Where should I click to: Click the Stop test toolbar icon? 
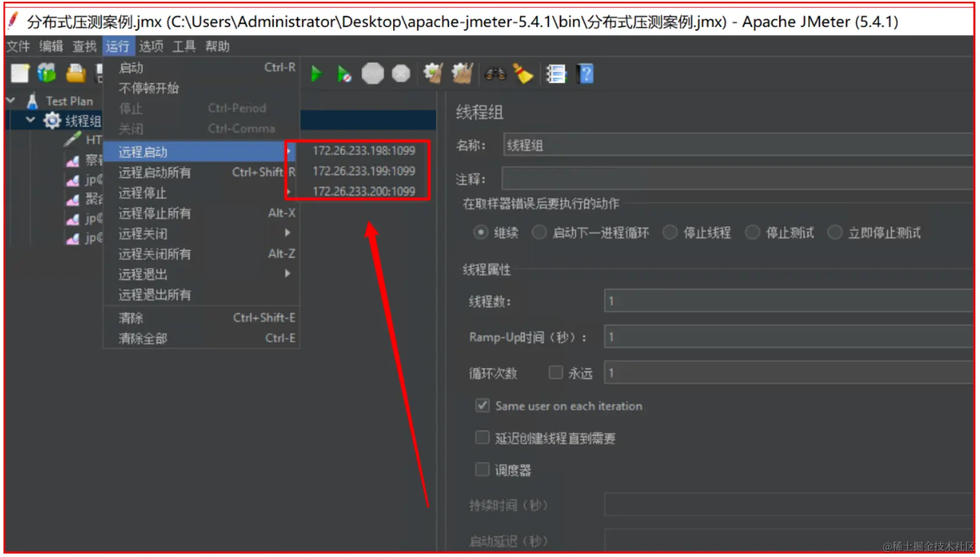click(x=373, y=74)
